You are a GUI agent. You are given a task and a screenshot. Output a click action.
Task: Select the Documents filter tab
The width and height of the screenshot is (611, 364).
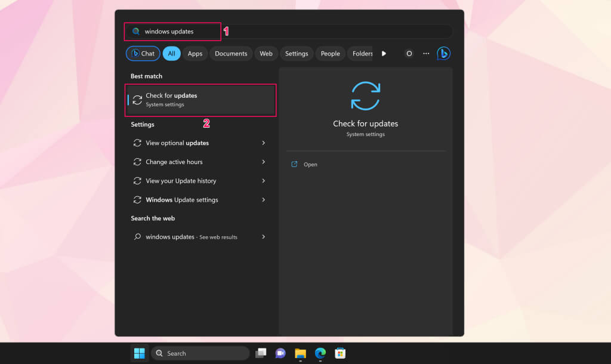pyautogui.click(x=231, y=54)
